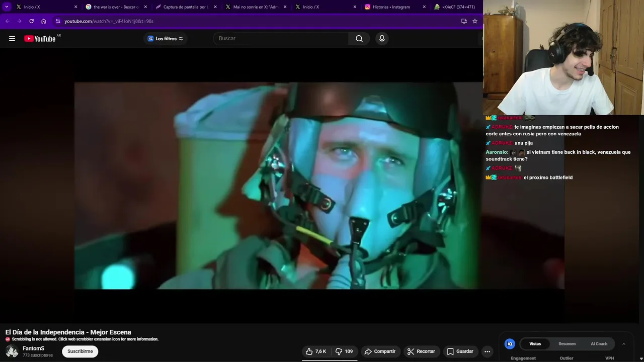Screen dimensions: 644x362
Task: Open the three-dots more actions menu
Action: (x=487, y=351)
